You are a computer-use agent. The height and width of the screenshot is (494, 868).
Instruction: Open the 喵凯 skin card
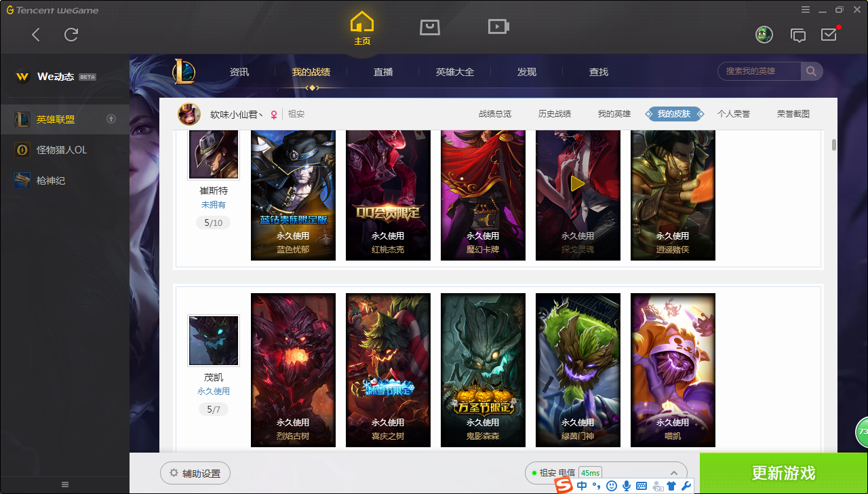point(673,370)
